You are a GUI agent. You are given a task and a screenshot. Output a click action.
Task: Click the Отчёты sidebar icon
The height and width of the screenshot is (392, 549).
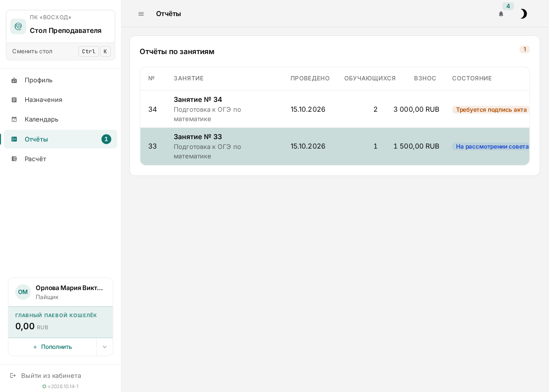[14, 139]
